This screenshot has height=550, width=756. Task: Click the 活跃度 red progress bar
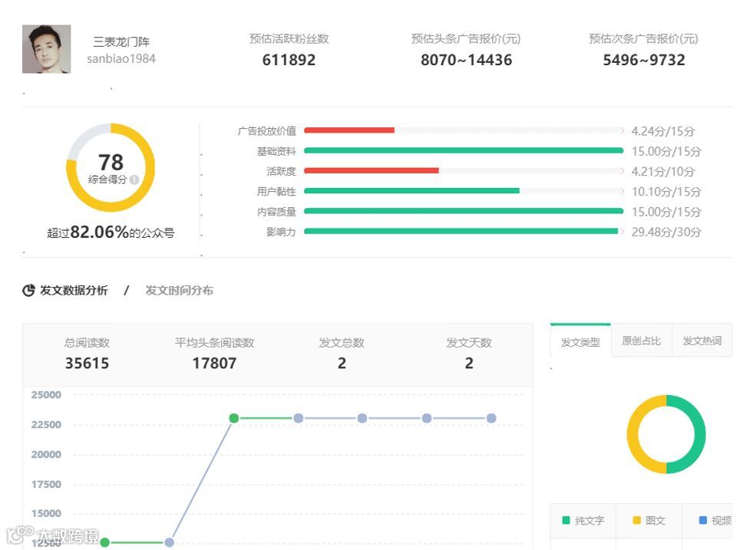coord(371,170)
